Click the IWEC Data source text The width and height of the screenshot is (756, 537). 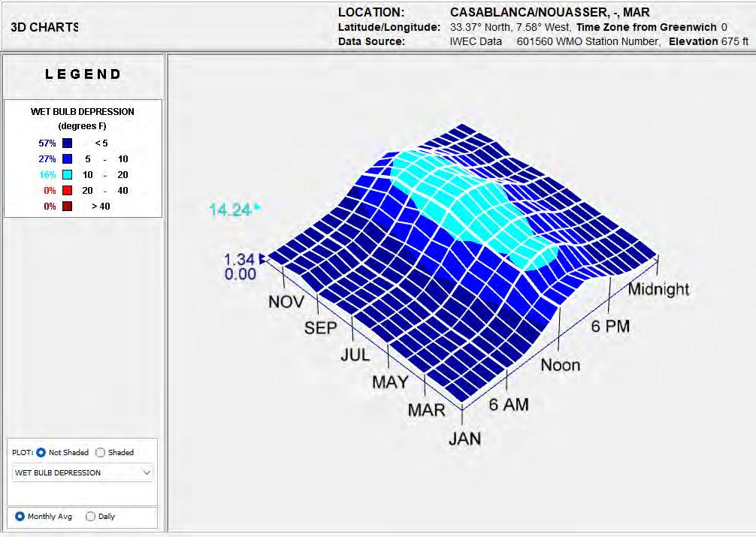pyautogui.click(x=476, y=41)
